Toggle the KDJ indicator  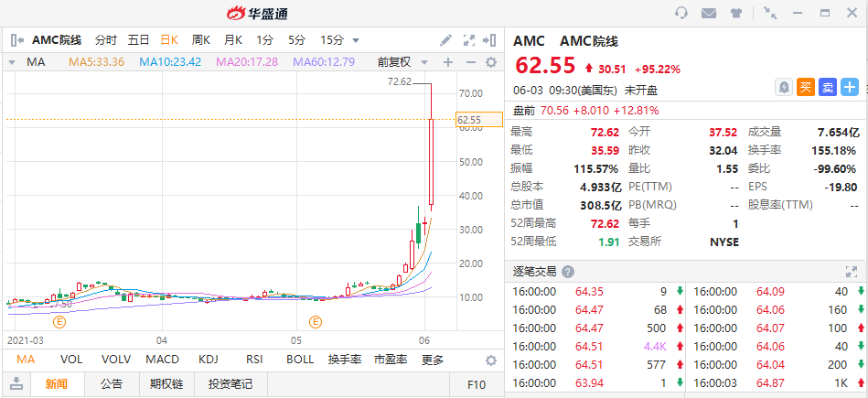[209, 360]
